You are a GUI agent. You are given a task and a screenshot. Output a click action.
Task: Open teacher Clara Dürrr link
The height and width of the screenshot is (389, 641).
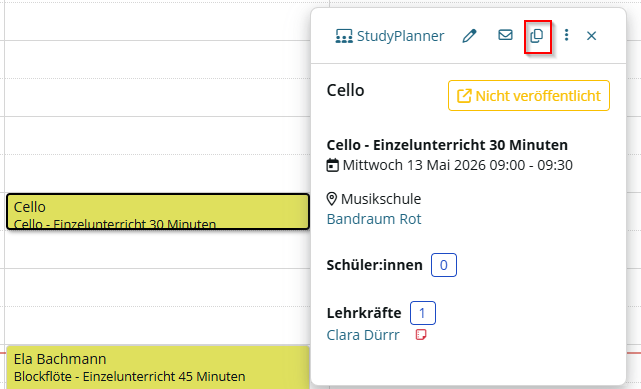coord(363,335)
